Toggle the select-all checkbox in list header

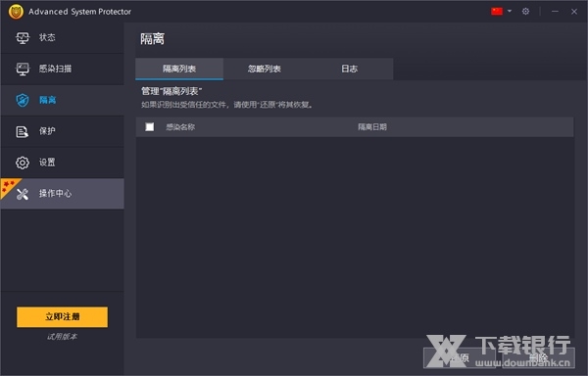coord(150,127)
